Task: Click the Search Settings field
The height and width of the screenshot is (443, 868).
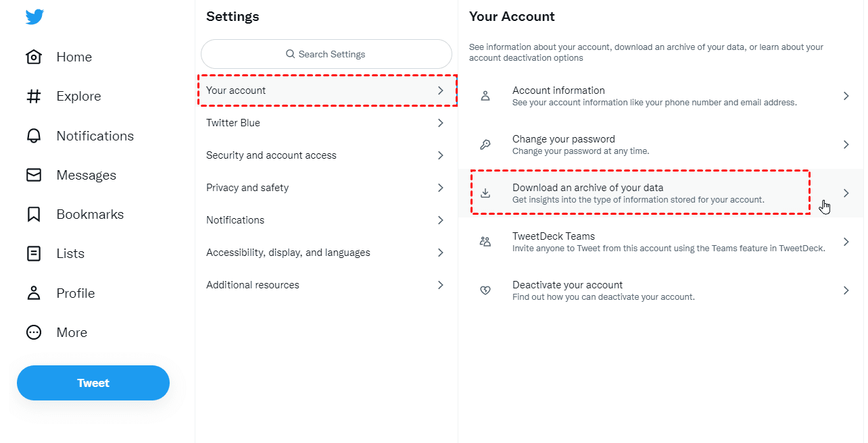Action: (x=326, y=54)
